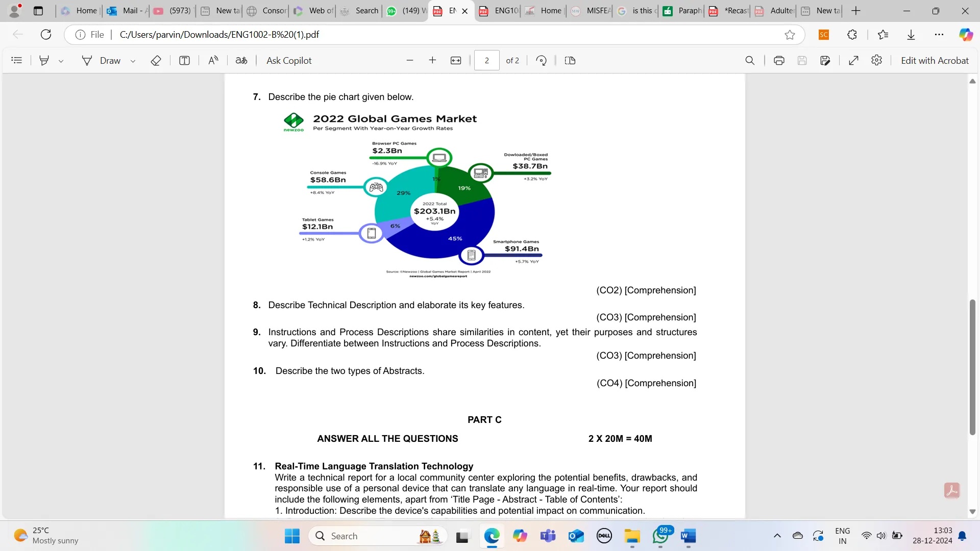Toggle the Highlight annotation tool
This screenshot has width=980, height=551.
coord(43,60)
